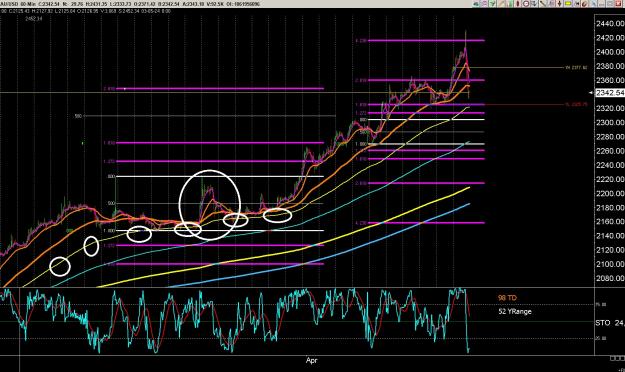Image resolution: width=625 pixels, height=372 pixels.
Task: Click the AU/USD 60 Min quote header
Action: point(130,4)
